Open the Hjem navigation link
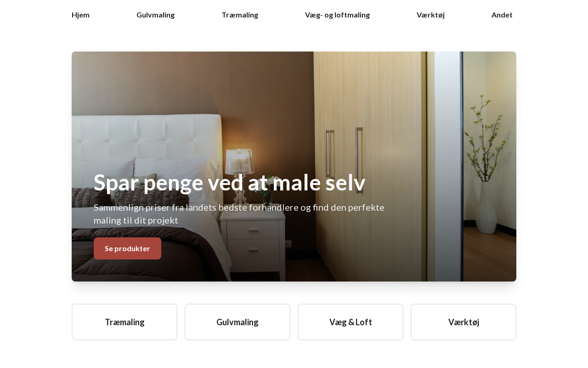Image resolution: width=588 pixels, height=368 pixels. 80,15
